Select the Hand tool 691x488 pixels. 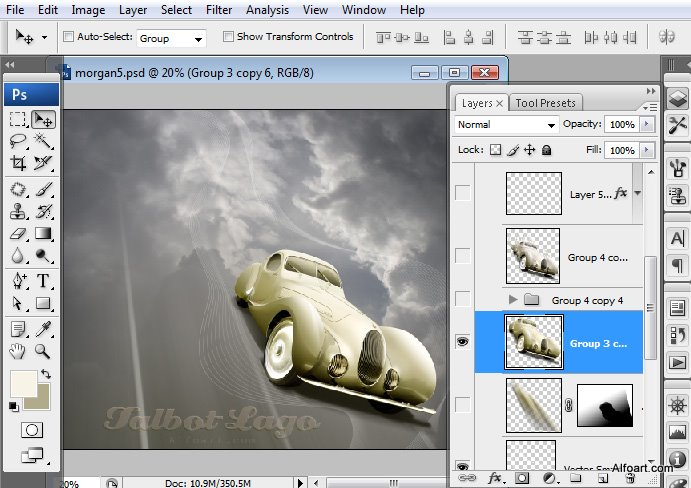(x=18, y=351)
